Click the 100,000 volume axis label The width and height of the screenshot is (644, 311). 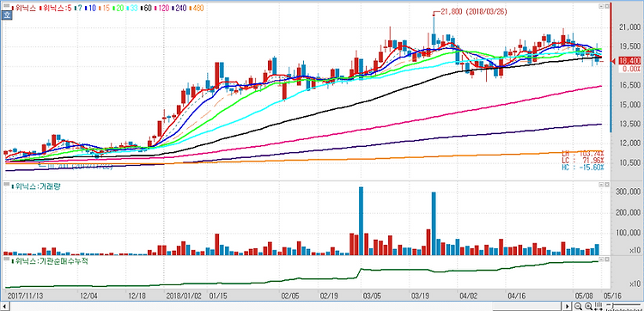[x=629, y=234]
